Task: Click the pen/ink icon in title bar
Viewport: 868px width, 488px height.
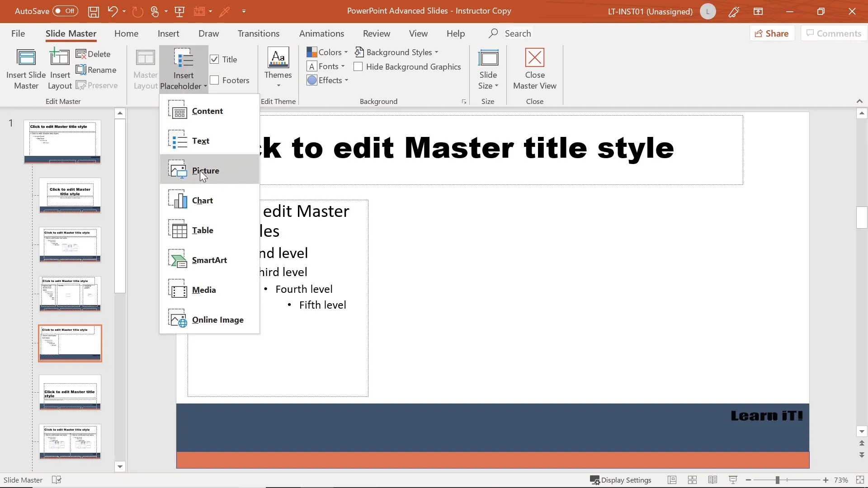Action: click(734, 11)
